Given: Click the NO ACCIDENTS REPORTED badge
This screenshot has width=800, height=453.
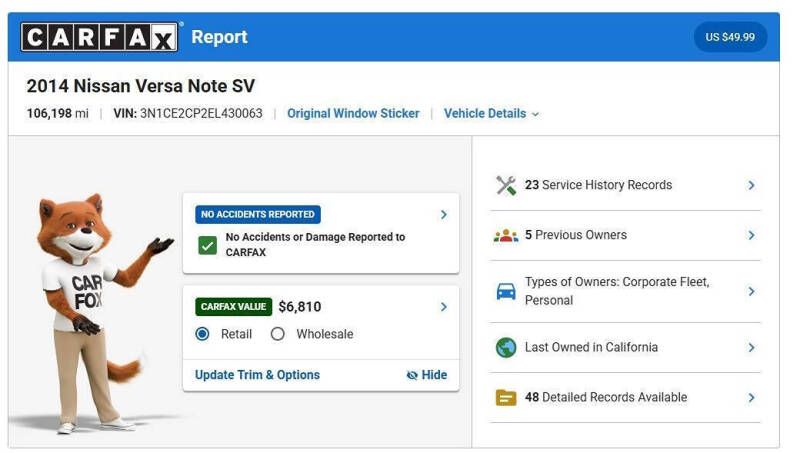Looking at the screenshot, I should [x=258, y=214].
